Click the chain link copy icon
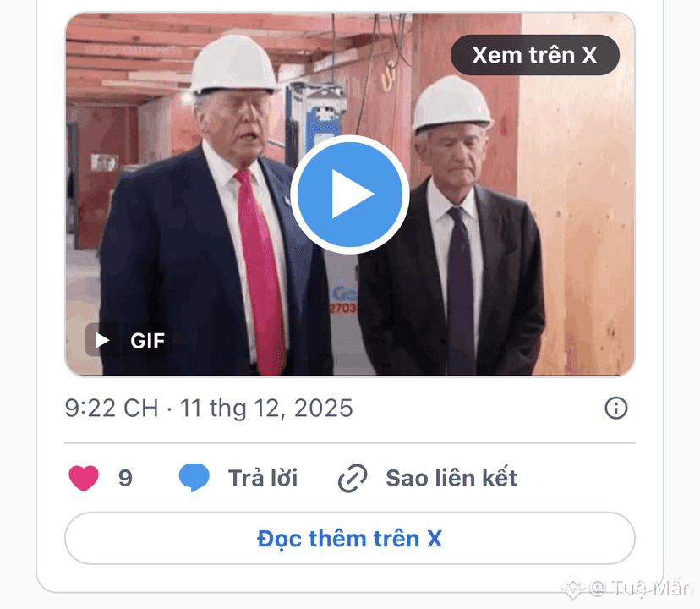This screenshot has width=700, height=609. (353, 478)
